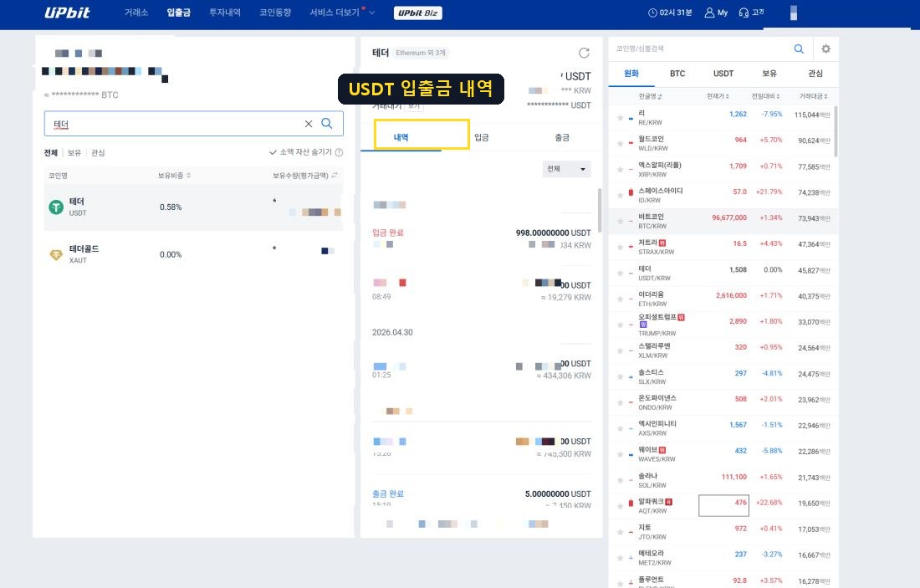The height and width of the screenshot is (588, 920).
Task: Open help icon beside 소액 자산 숨기기
Action: [339, 152]
